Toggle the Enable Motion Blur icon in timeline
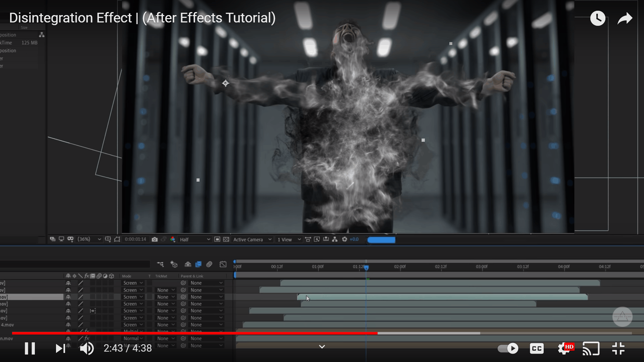This screenshot has width=644, height=362. coord(209,264)
